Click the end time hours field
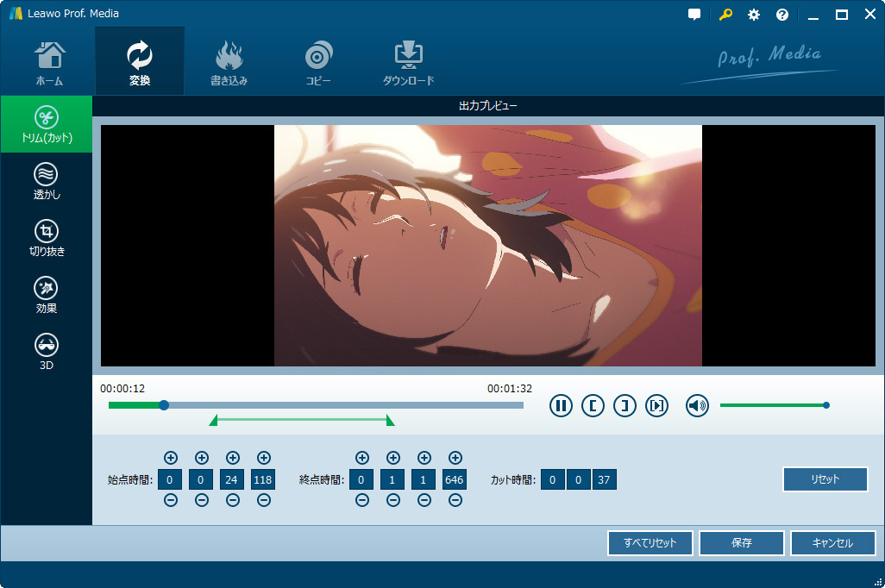Image resolution: width=885 pixels, height=588 pixels. [361, 479]
